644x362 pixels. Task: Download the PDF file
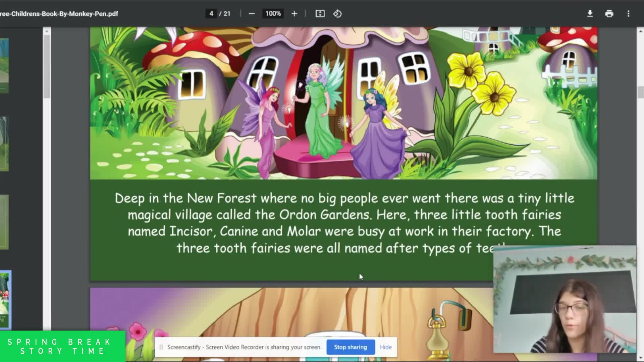coord(590,14)
